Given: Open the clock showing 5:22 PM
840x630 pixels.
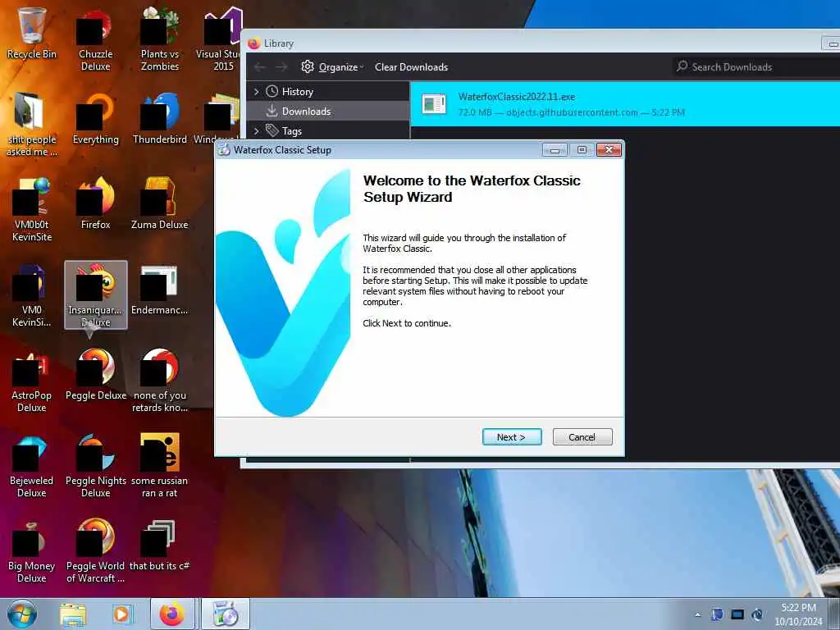Looking at the screenshot, I should point(797,614).
